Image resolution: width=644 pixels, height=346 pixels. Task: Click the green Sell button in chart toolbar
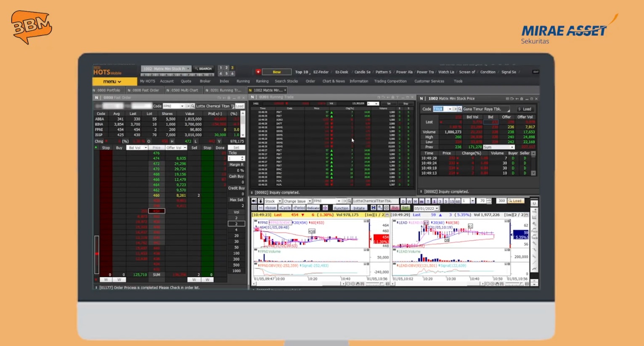point(405,208)
